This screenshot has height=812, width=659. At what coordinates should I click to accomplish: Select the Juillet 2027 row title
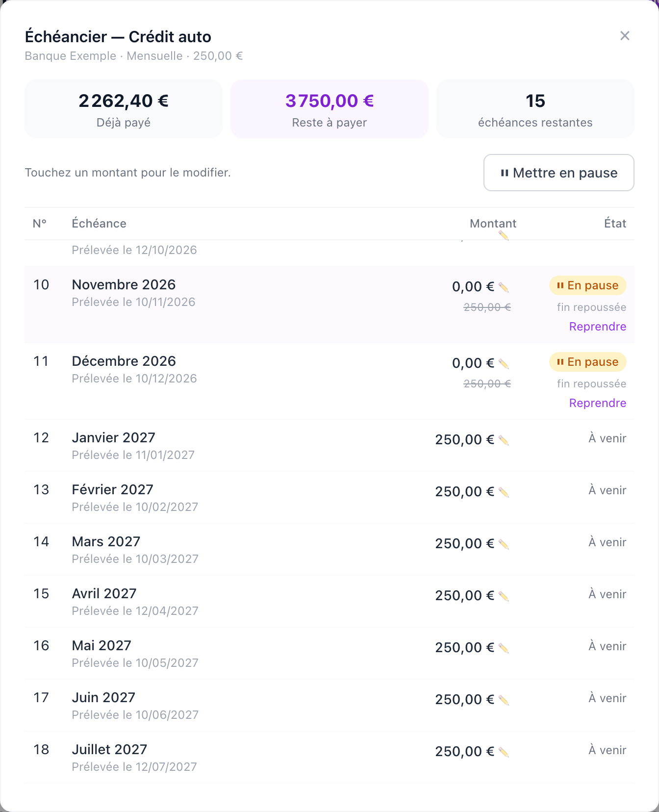pos(110,749)
